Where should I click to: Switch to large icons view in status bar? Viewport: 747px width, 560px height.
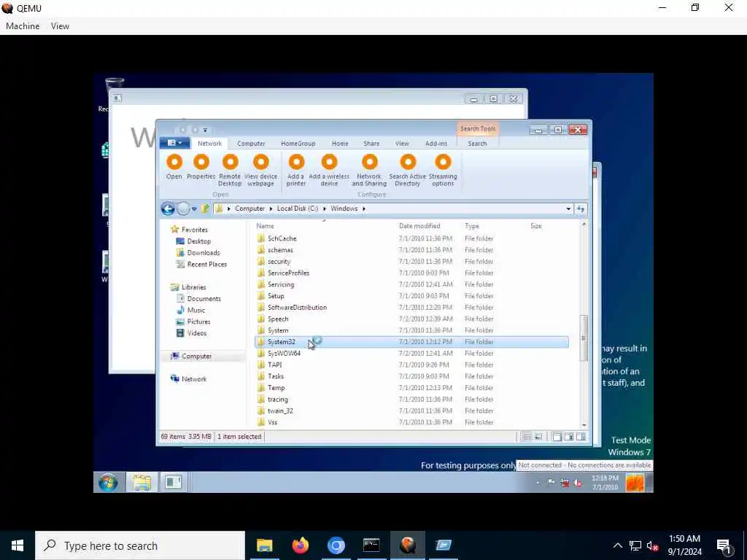pyautogui.click(x=538, y=437)
